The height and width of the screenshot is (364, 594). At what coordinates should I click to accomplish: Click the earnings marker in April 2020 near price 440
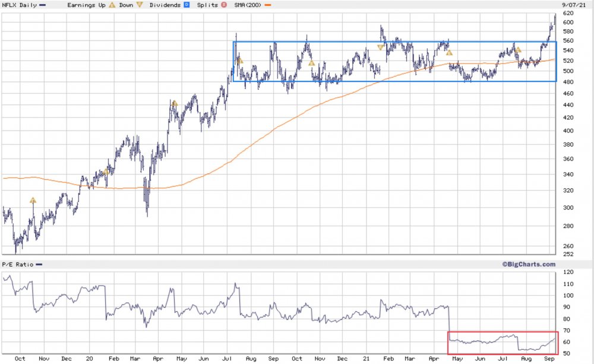(174, 103)
